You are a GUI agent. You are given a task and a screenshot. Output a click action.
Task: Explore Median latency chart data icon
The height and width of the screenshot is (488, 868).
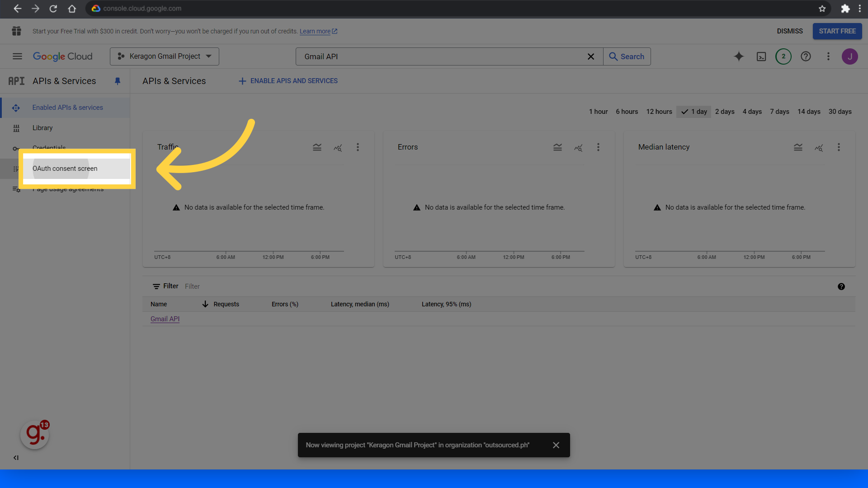point(819,147)
